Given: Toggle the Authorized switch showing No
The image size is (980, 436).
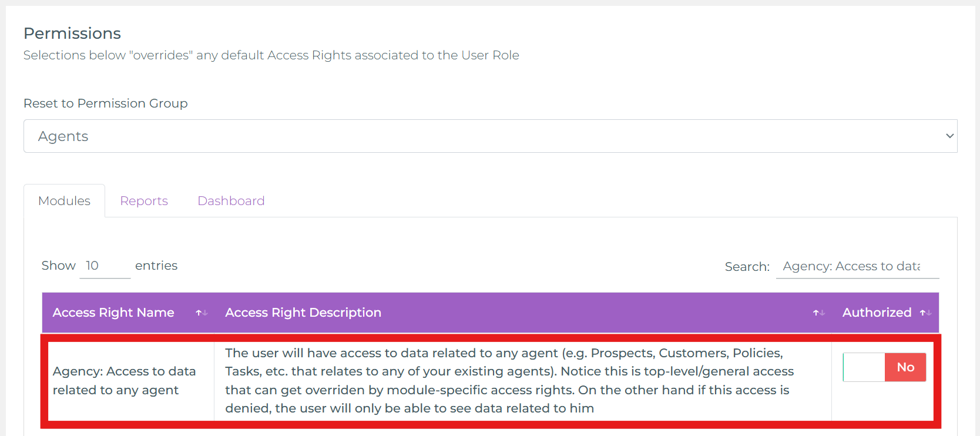Looking at the screenshot, I should coord(884,367).
